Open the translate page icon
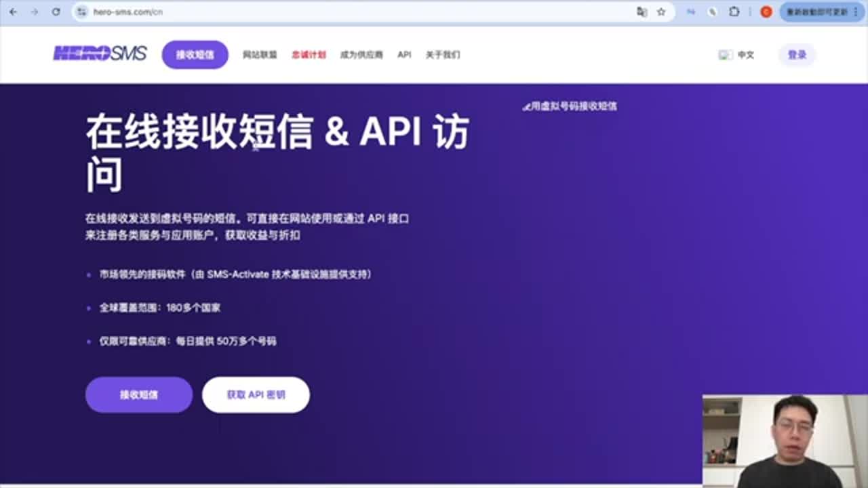This screenshot has height=488, width=868. point(642,12)
